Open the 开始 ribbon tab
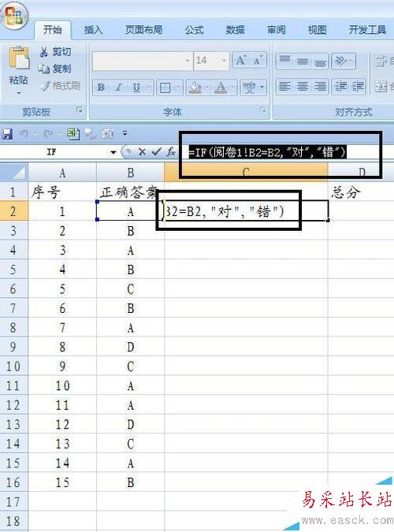Screen dimensions: 394x532 click(52, 30)
